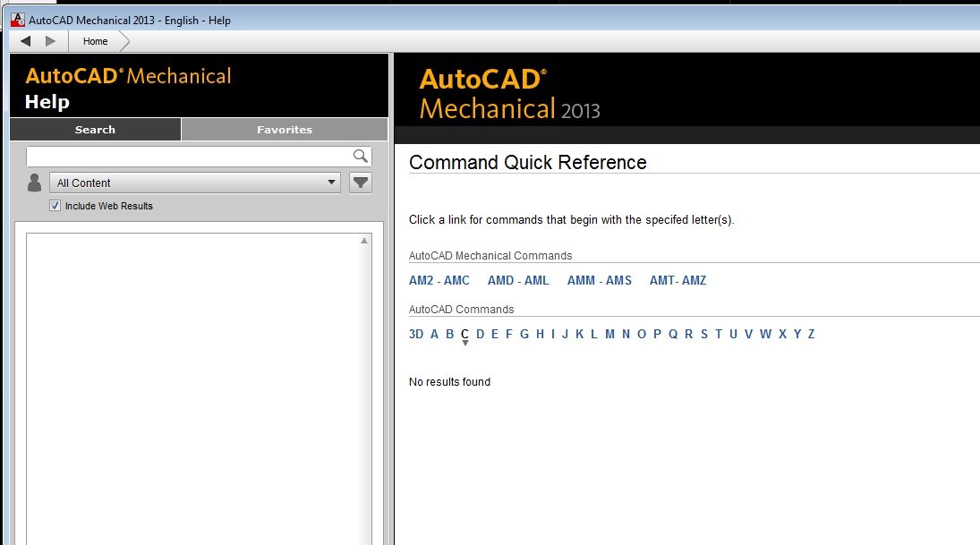Switch to the Search tab

pyautogui.click(x=95, y=130)
